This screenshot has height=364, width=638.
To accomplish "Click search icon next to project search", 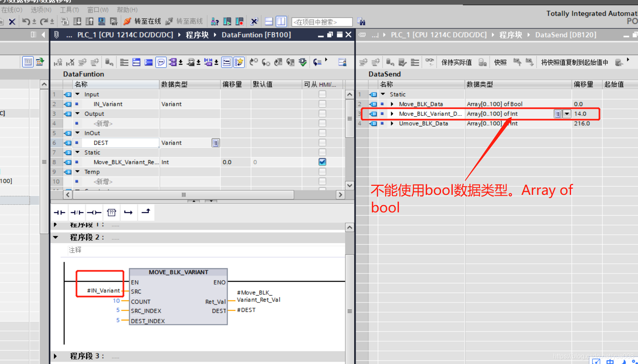I will pyautogui.click(x=361, y=22).
